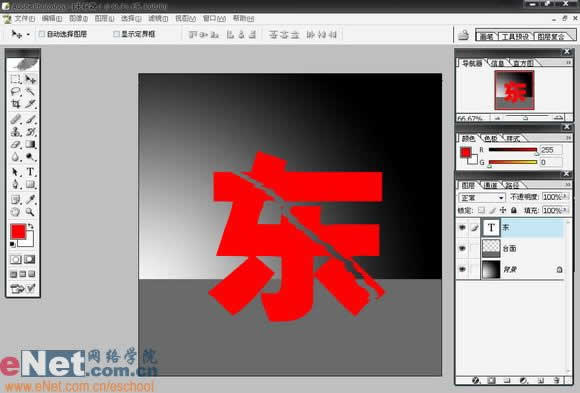Viewport: 580px width, 393px height.
Task: Switch to Quick Mask mode
Action: point(30,259)
